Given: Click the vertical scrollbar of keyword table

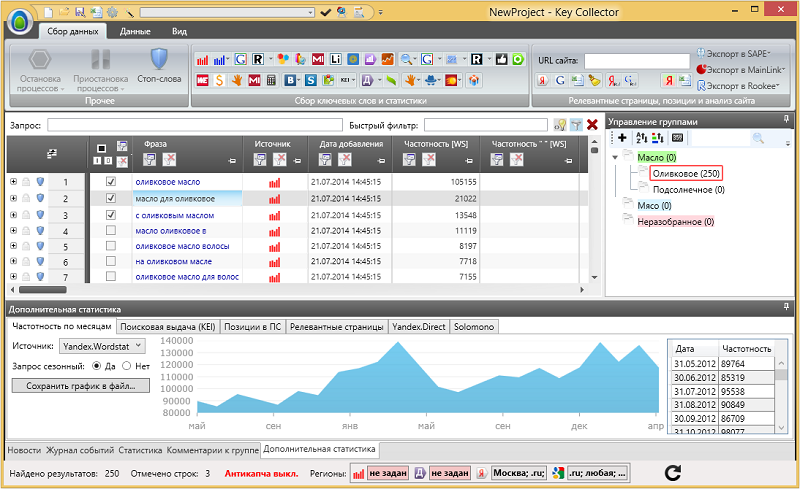Looking at the screenshot, I should (x=596, y=210).
